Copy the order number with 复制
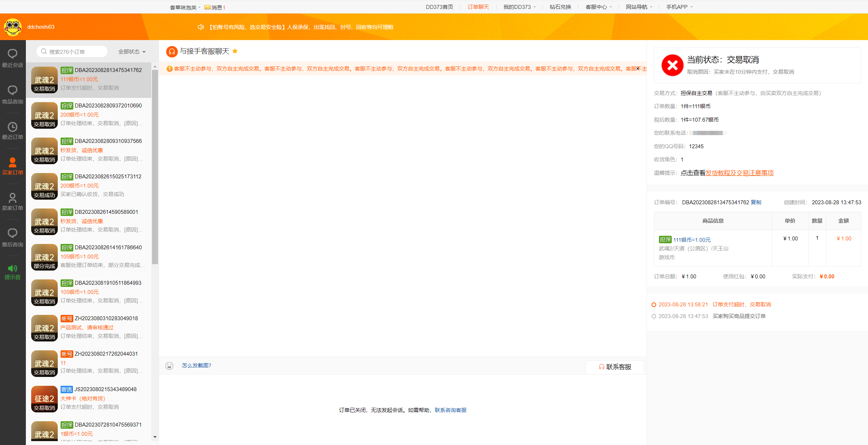868x445 pixels. pos(756,202)
